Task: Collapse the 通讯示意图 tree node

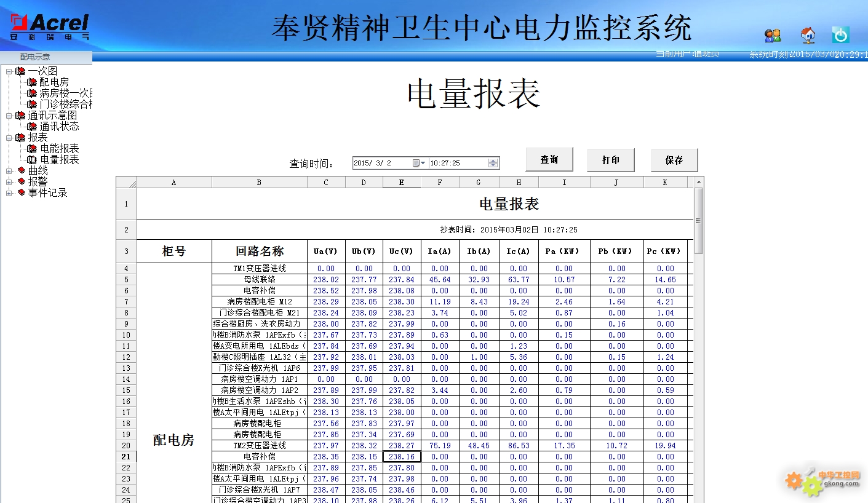Action: pyautogui.click(x=9, y=116)
